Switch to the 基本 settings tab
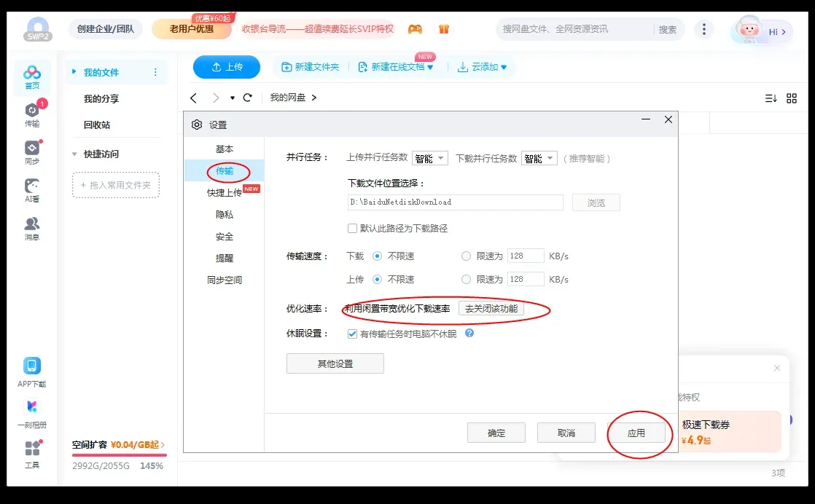815x504 pixels. point(225,148)
